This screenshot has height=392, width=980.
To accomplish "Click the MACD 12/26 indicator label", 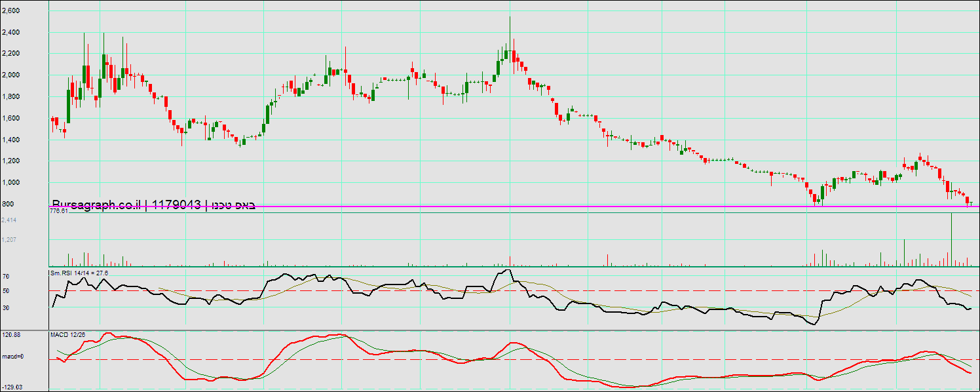I will click(x=68, y=335).
